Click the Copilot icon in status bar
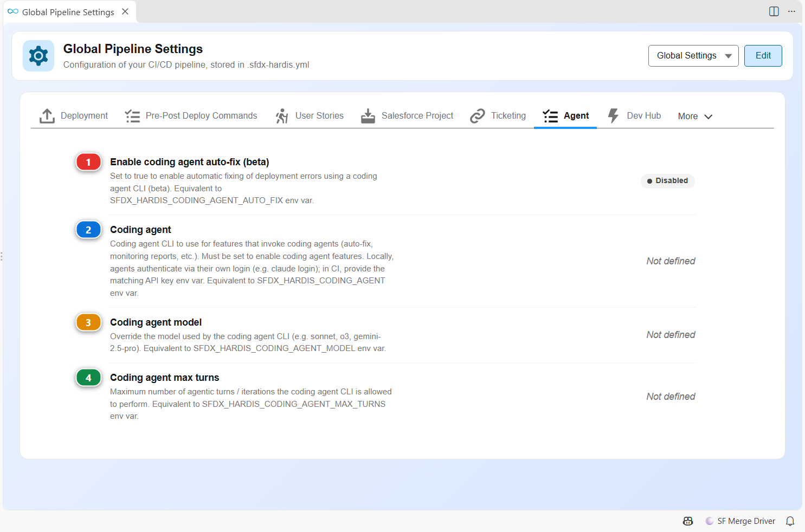The width and height of the screenshot is (805, 532). pos(688,521)
